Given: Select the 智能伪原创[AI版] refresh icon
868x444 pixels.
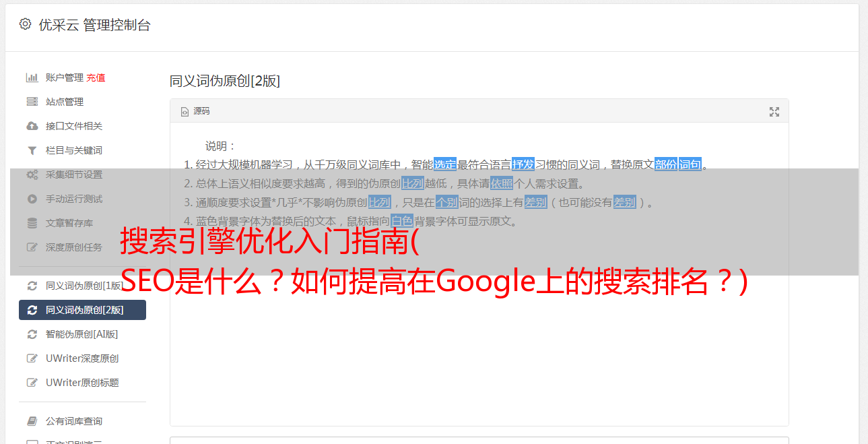Looking at the screenshot, I should click(32, 334).
